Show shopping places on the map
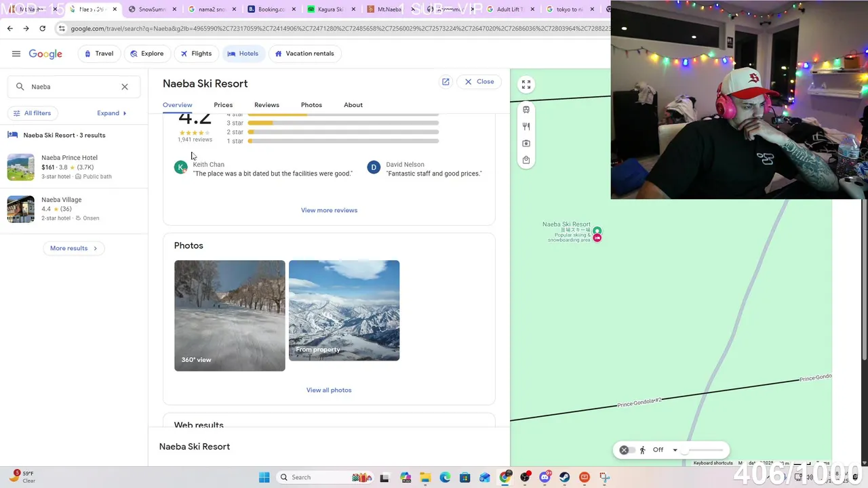This screenshot has width=868, height=488. coord(526,161)
